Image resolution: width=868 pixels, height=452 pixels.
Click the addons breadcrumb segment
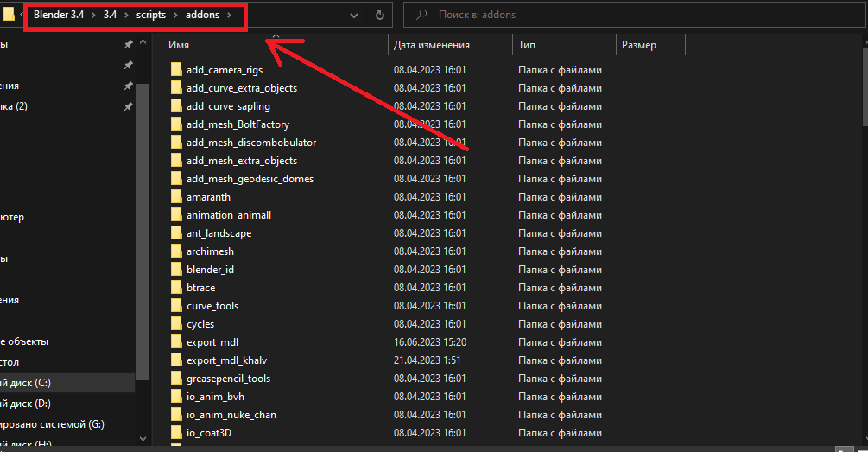point(203,15)
